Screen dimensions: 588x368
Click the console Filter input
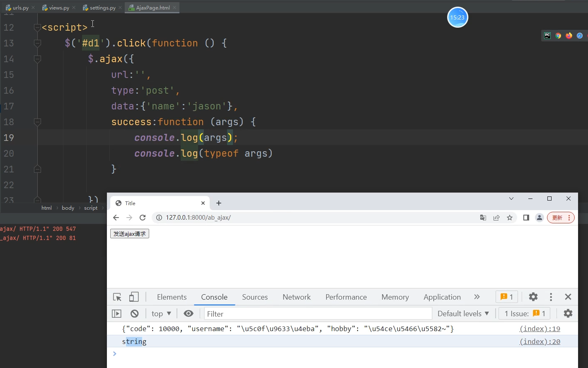(x=318, y=314)
